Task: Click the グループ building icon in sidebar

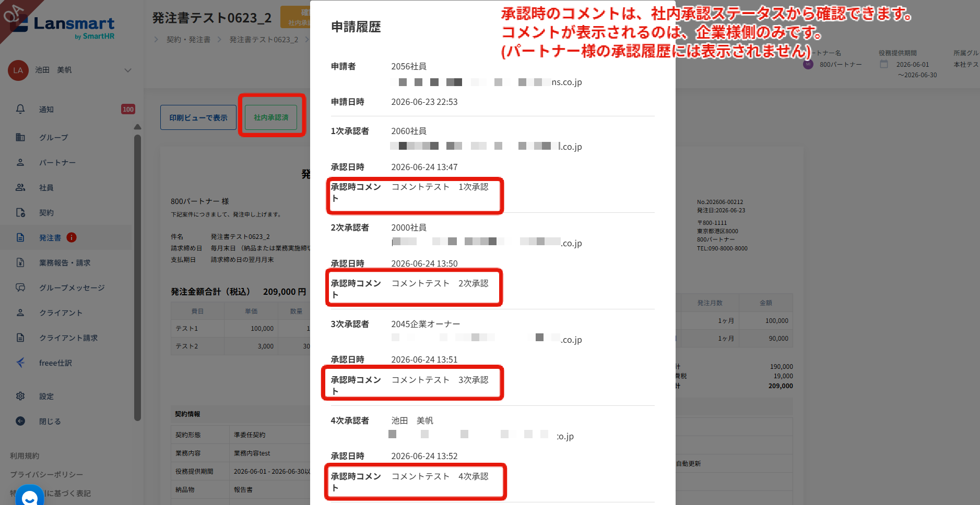Action: coord(20,137)
